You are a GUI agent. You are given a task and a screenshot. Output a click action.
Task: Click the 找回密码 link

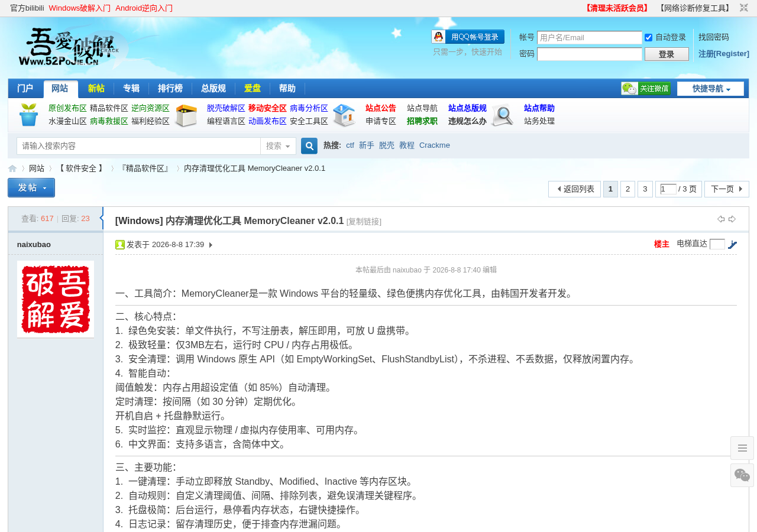714,37
